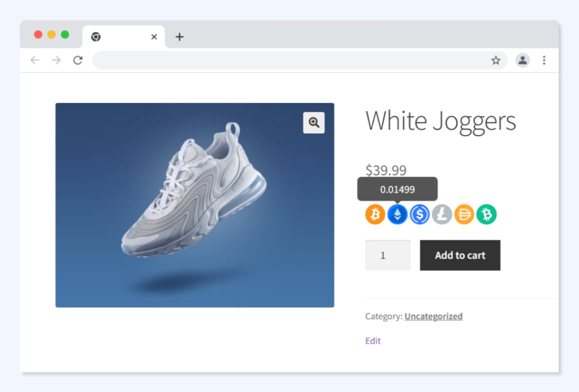Reload the page
This screenshot has height=392, width=579.
click(x=78, y=60)
